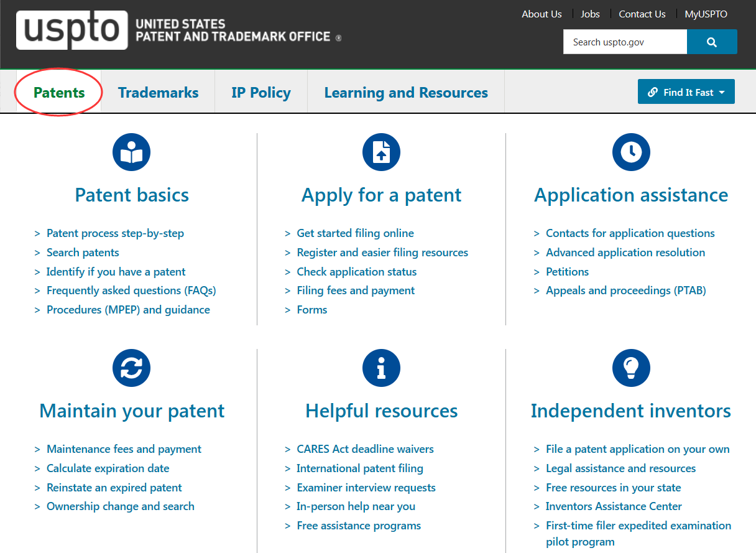Open Filing fees and payment
756x553 pixels.
(356, 290)
